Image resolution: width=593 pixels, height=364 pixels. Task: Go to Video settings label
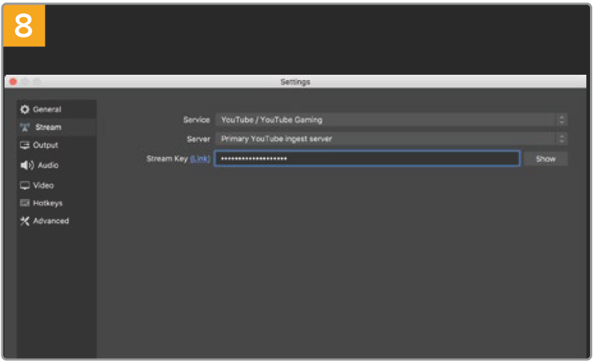coord(43,185)
